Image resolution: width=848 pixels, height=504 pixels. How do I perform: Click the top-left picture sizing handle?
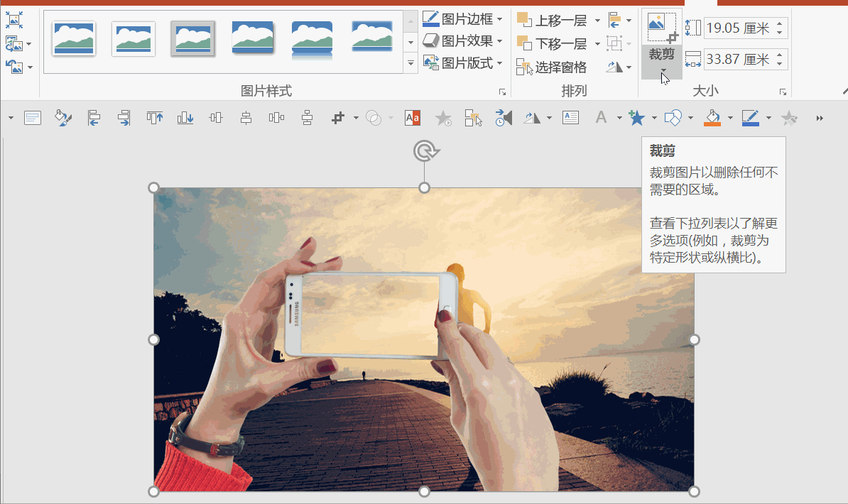(153, 187)
